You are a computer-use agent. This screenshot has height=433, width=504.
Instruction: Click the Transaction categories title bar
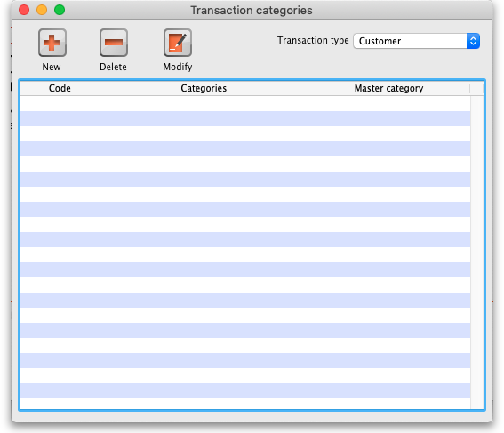pyautogui.click(x=252, y=11)
